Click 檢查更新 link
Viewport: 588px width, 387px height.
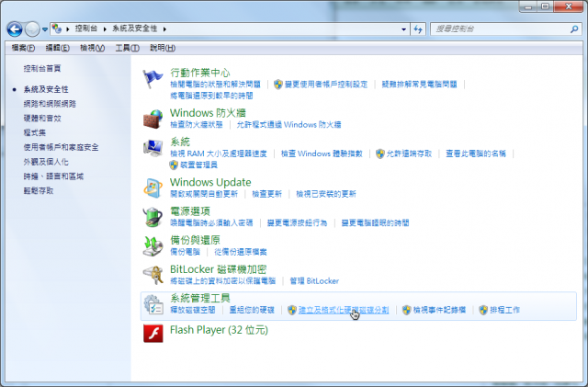coord(266,194)
